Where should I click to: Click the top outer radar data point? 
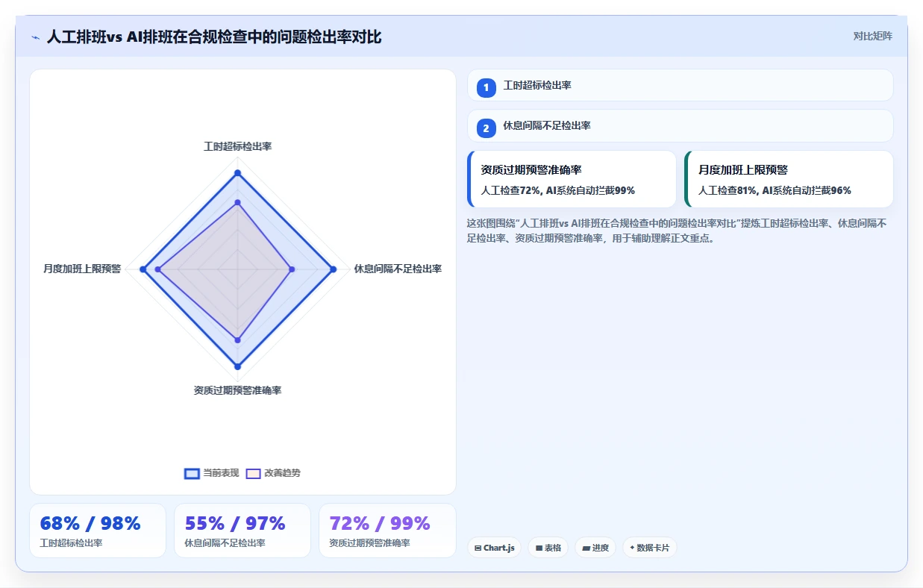[x=237, y=173]
